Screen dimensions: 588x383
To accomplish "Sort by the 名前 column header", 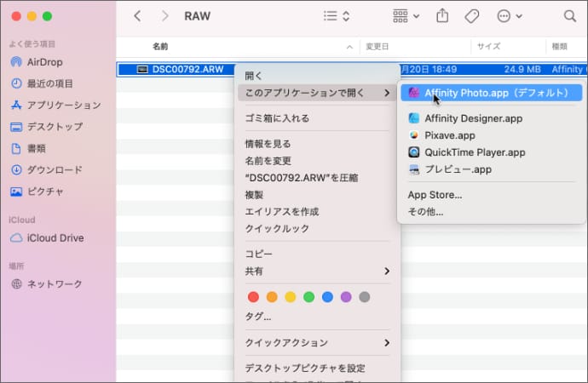I will click(x=160, y=46).
